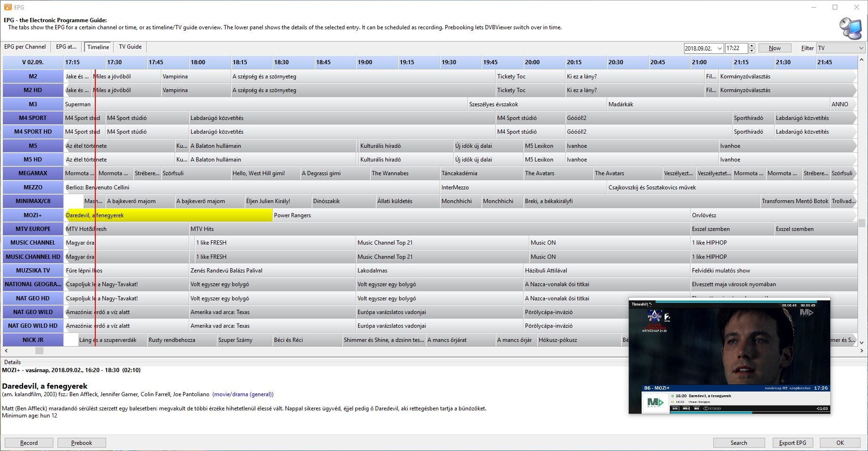868x451 pixels.
Task: Select the M2 channel header
Action: [x=33, y=77]
